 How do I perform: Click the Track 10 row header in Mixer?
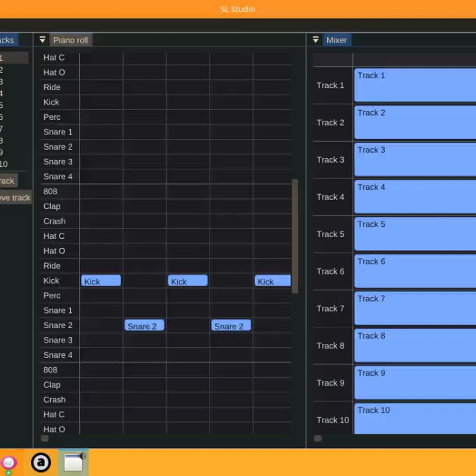coord(333,419)
